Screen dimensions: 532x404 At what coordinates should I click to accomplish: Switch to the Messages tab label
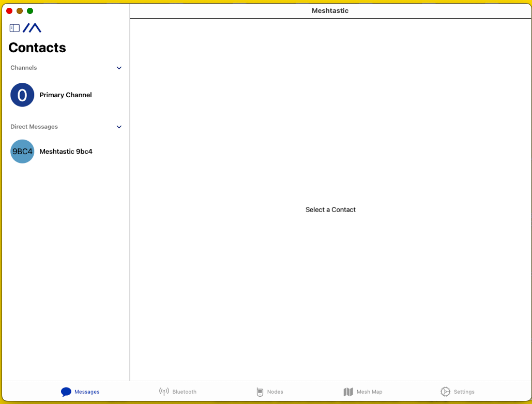[x=87, y=392]
